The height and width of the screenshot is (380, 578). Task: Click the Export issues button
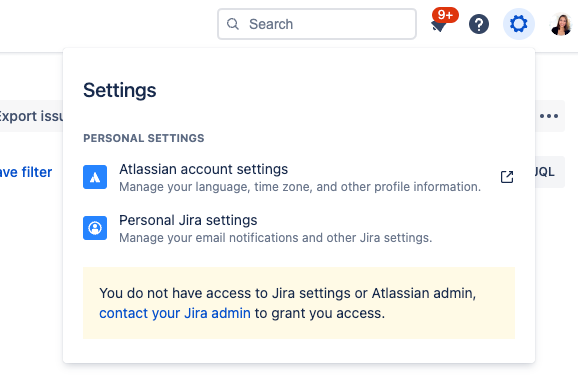pos(31,116)
